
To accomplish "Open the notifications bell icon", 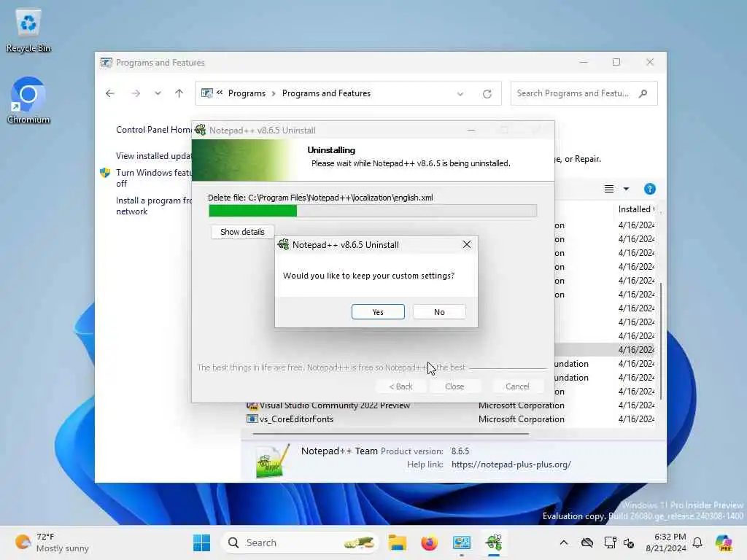I will click(697, 542).
